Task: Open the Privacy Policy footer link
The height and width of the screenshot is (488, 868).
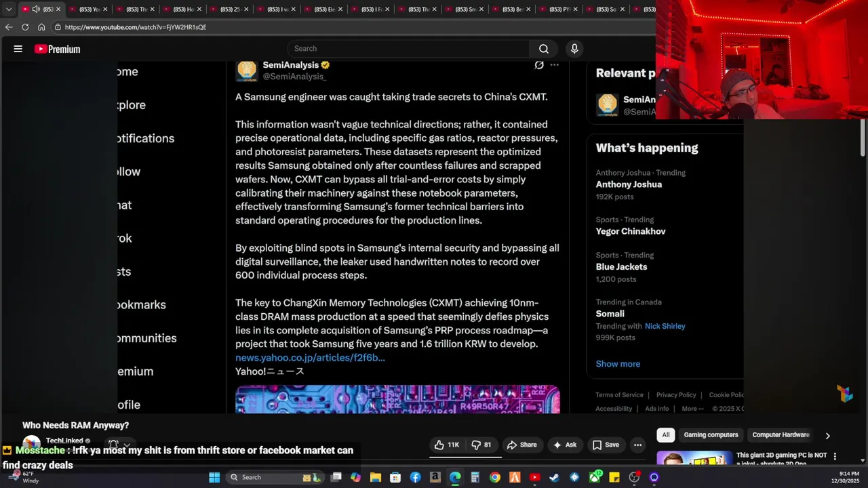Action: [x=676, y=395]
